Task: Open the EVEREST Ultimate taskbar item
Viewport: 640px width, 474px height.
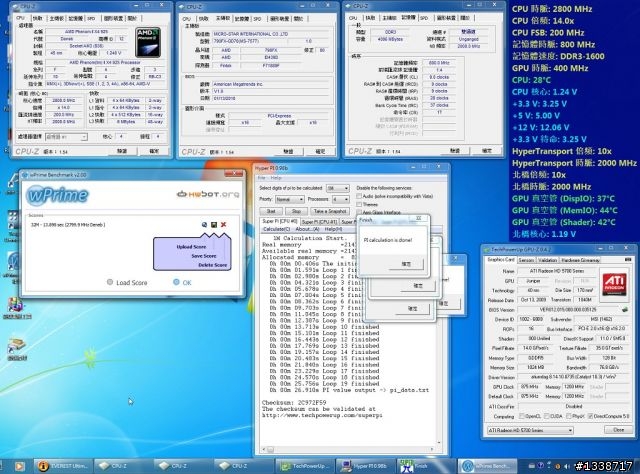Action: pyautogui.click(x=63, y=466)
